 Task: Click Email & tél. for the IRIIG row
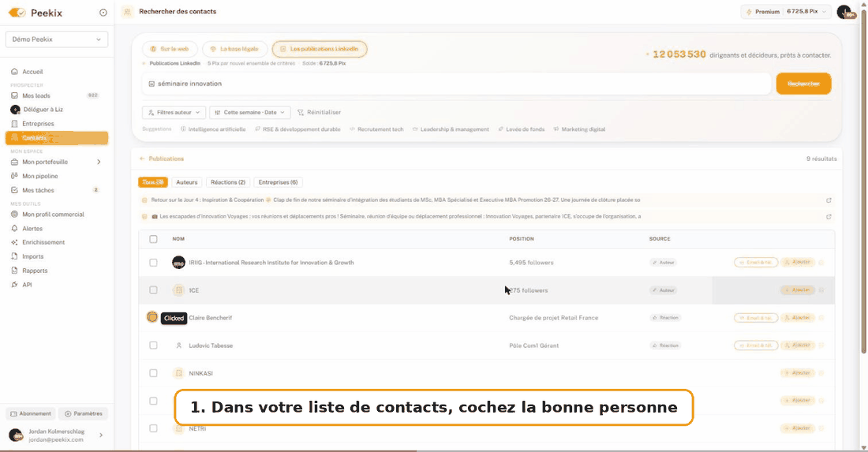pyautogui.click(x=756, y=262)
